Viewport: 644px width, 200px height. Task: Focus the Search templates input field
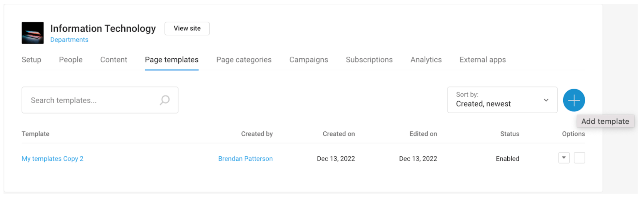point(92,100)
